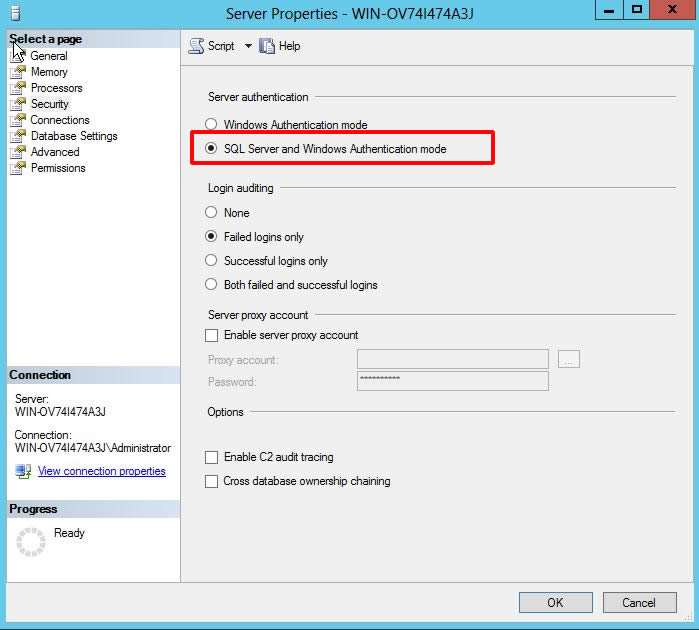The width and height of the screenshot is (699, 630).
Task: Click the Help document icon
Action: click(x=267, y=46)
